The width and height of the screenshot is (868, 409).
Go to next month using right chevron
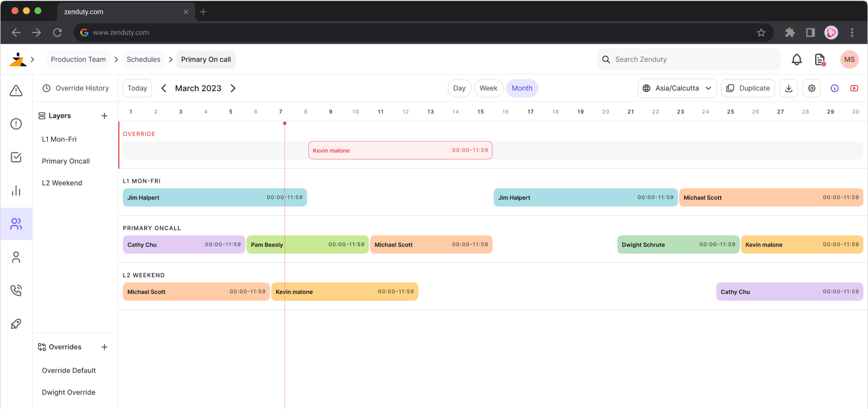point(233,88)
